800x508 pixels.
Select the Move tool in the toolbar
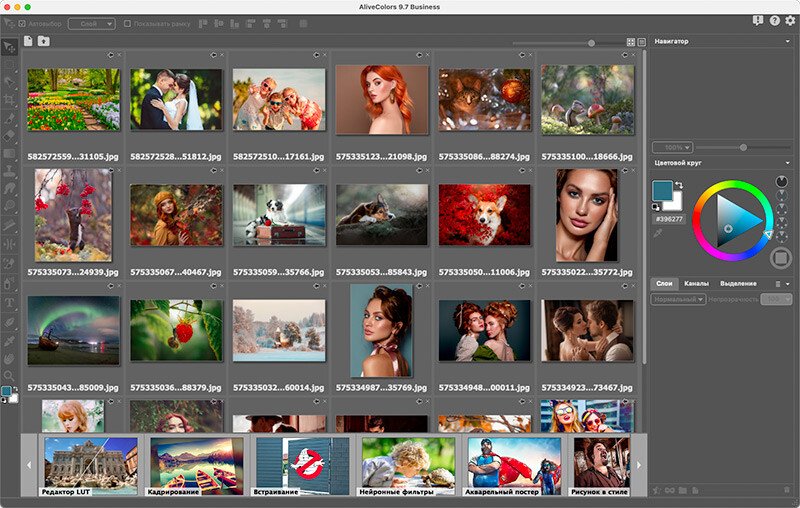[9, 48]
